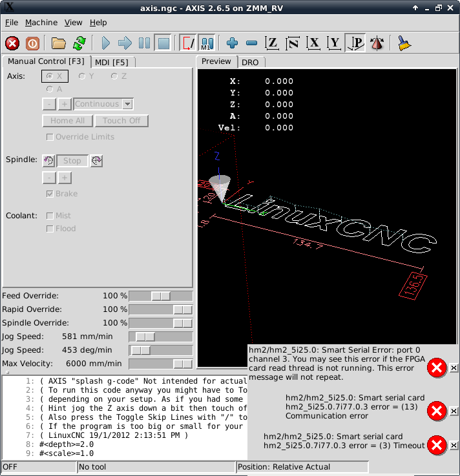Dismiss the Timeout error (3) message
Viewport: 460px width, 476px height.
coord(454,446)
